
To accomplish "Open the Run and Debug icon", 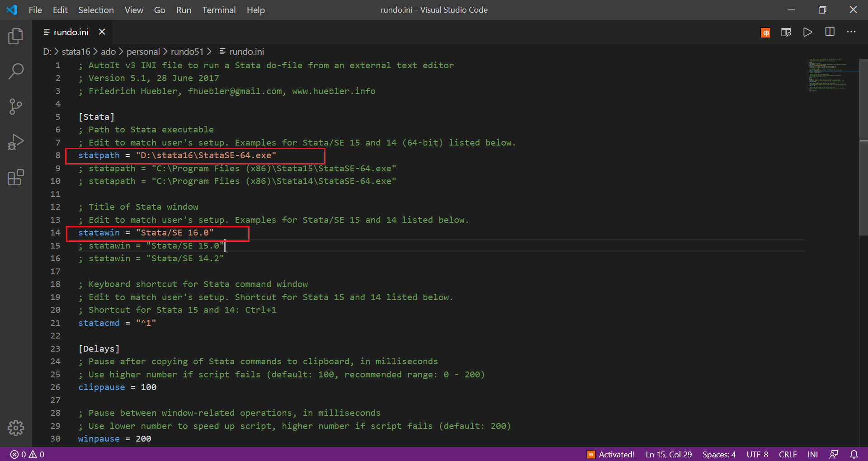I will [16, 141].
